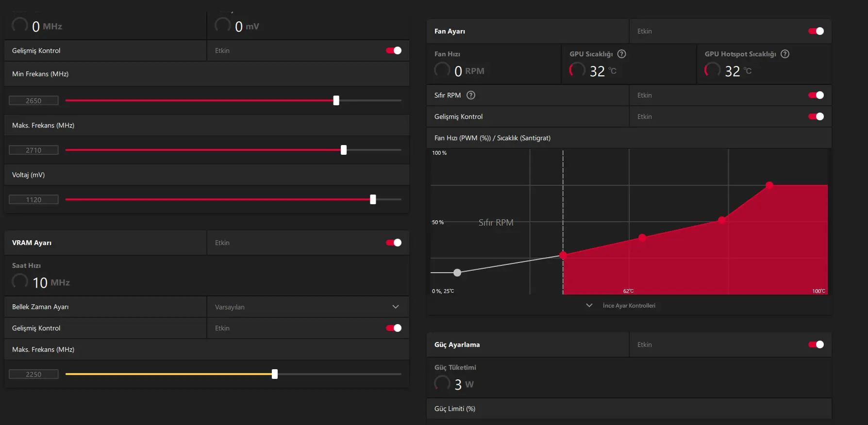Toggle the Fan Ayarı switch

pyautogui.click(x=816, y=31)
